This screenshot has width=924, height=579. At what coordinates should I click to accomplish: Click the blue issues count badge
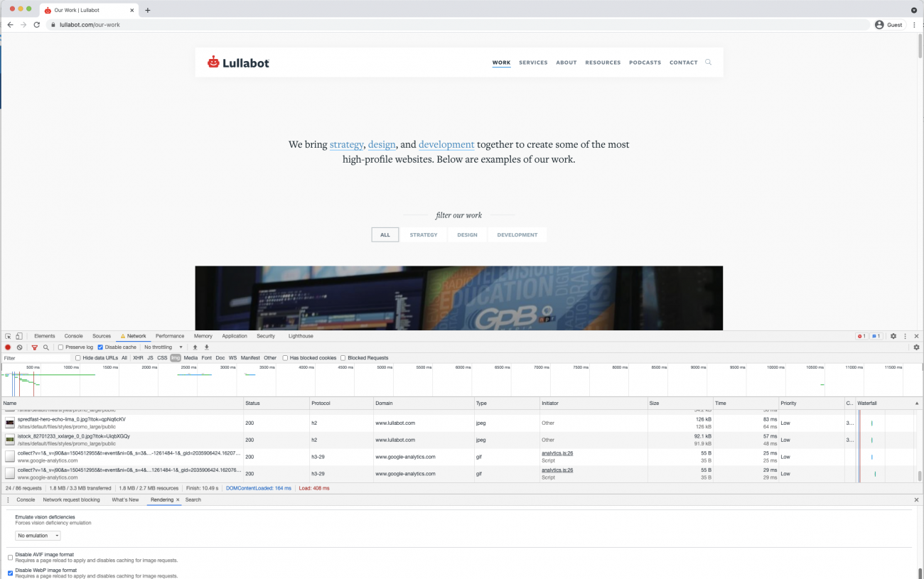point(876,336)
